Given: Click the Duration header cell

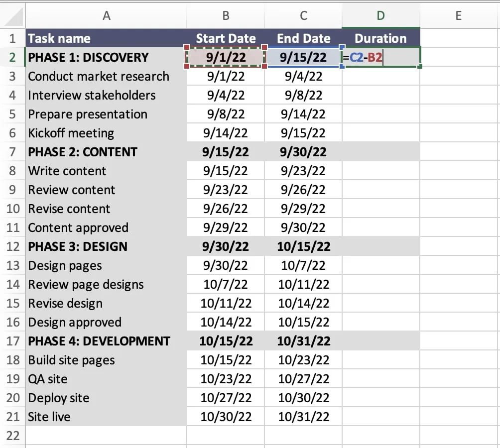Looking at the screenshot, I should pyautogui.click(x=380, y=38).
